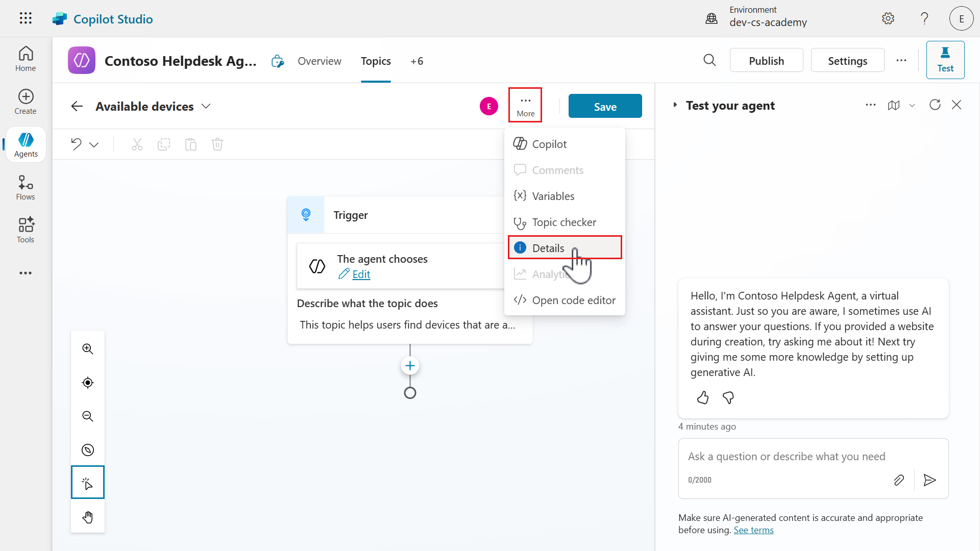The image size is (980, 551).
Task: Open the Flows section in sidebar
Action: [x=25, y=187]
